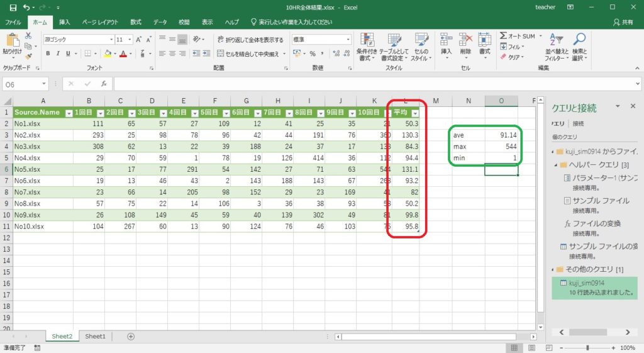Save the workbook with the floppy icon
The image size is (644, 353).
coord(13,8)
